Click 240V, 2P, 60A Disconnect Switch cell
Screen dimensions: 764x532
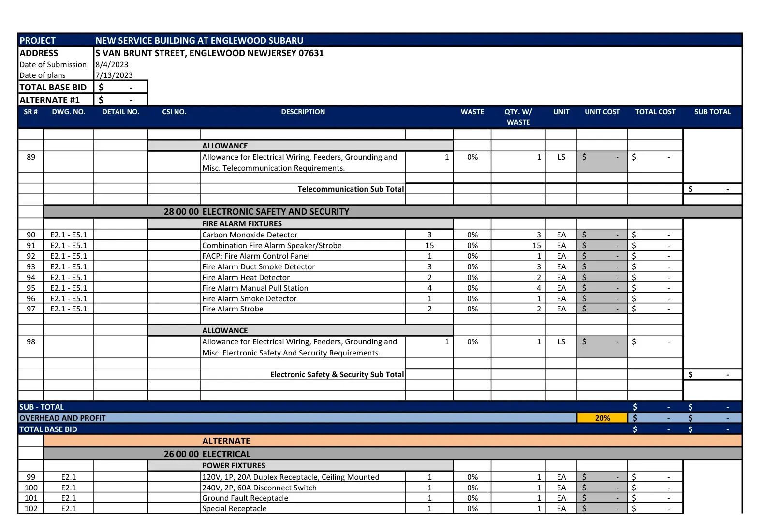click(x=303, y=488)
